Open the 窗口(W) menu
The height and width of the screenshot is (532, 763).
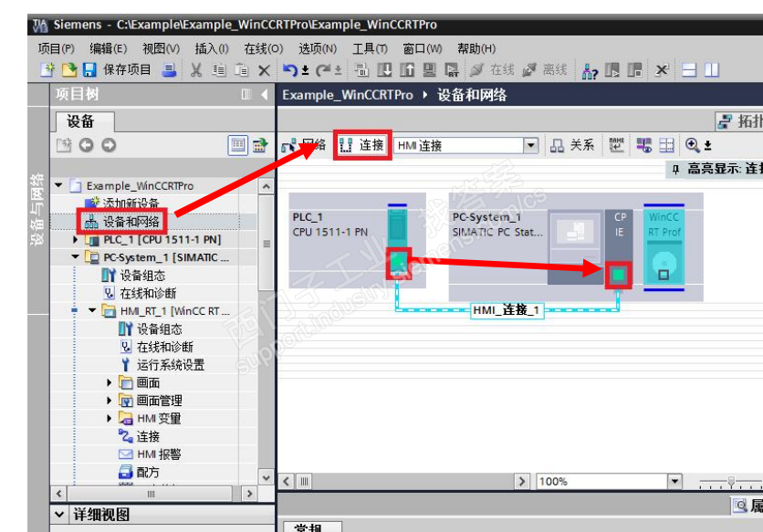[x=423, y=48]
